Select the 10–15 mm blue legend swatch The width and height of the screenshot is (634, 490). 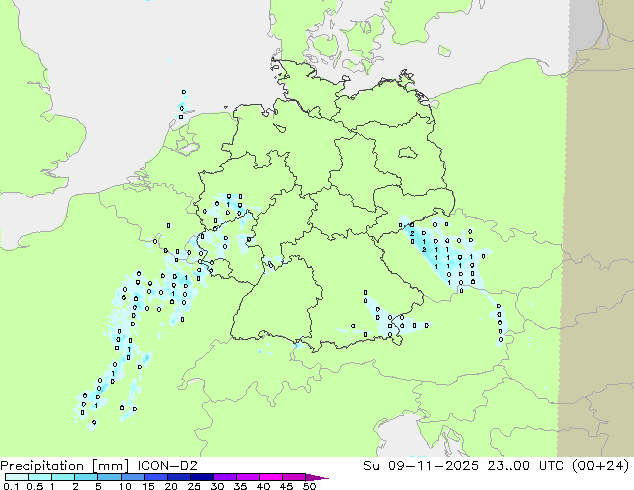point(132,477)
